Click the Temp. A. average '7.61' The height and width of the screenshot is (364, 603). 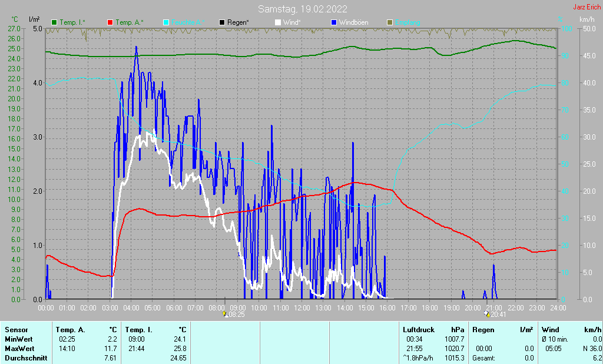pyautogui.click(x=110, y=358)
